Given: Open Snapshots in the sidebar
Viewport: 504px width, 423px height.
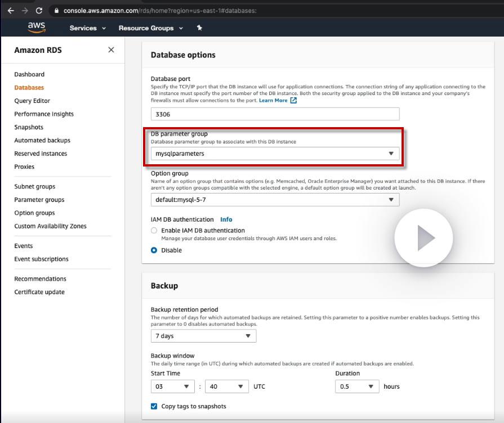Looking at the screenshot, I should click(29, 127).
